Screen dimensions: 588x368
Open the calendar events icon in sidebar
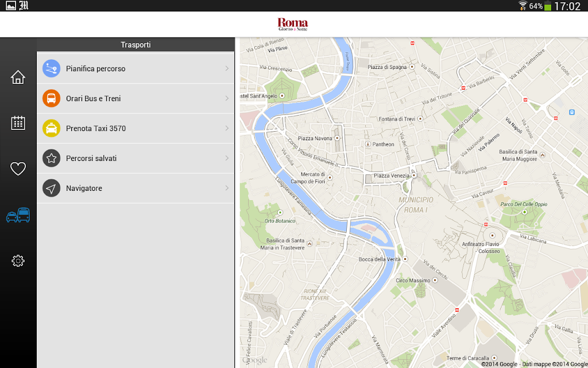point(18,123)
